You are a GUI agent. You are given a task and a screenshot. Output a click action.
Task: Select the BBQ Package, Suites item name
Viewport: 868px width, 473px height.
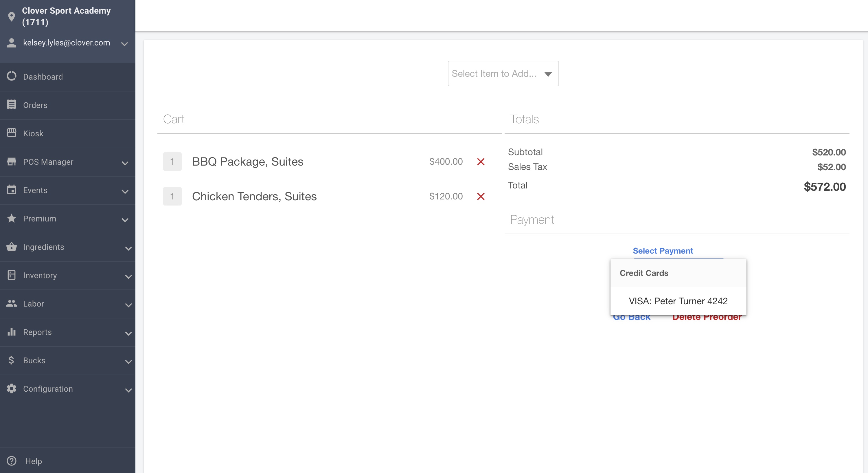tap(248, 162)
